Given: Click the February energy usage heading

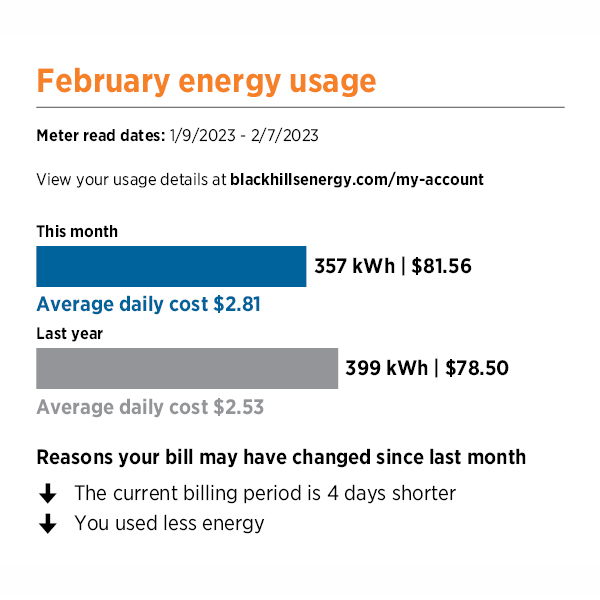Looking at the screenshot, I should coord(206,82).
